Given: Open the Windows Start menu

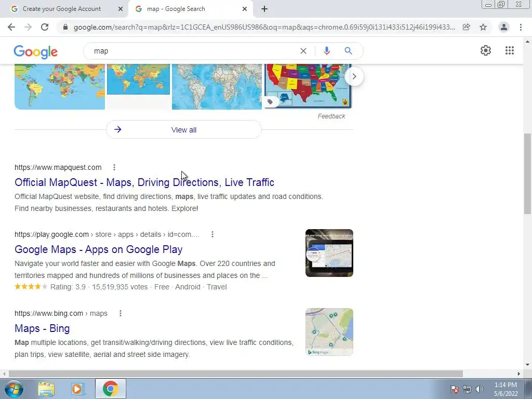Looking at the screenshot, I should pyautogui.click(x=13, y=389).
